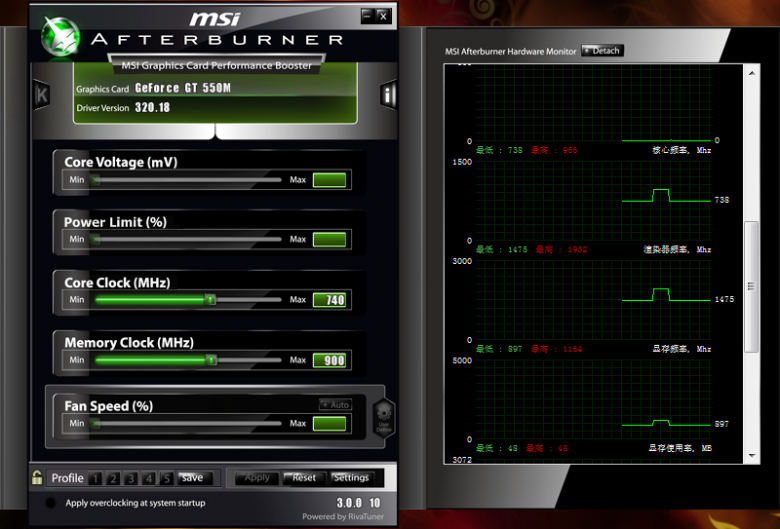Select Profile slot 2

[113, 478]
